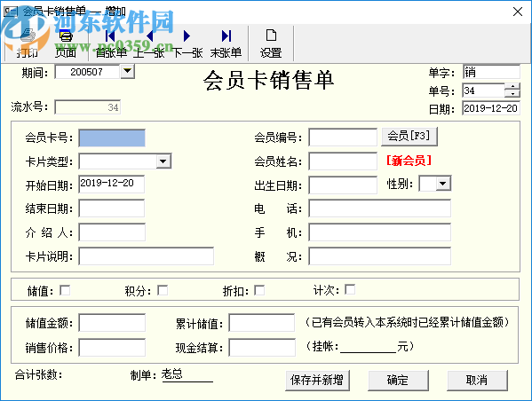Focus the 会员卡号 input field
Viewport: 532px width, 401px height.
[x=112, y=138]
